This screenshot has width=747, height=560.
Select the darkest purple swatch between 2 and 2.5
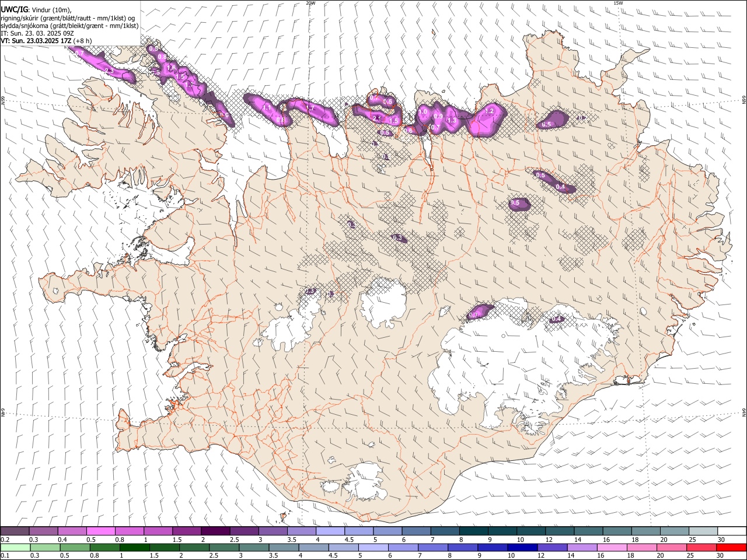click(x=215, y=531)
